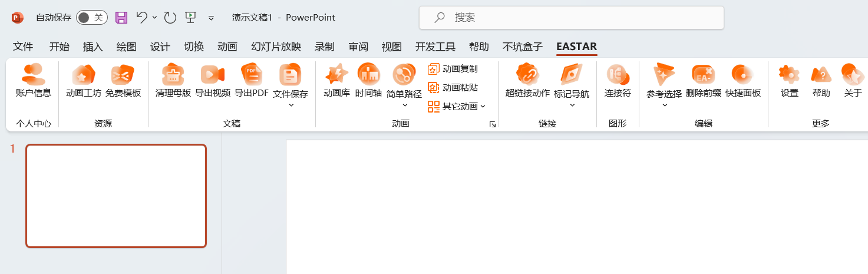The image size is (868, 274).
Task: Click the 动画粘贴 button
Action: 453,87
